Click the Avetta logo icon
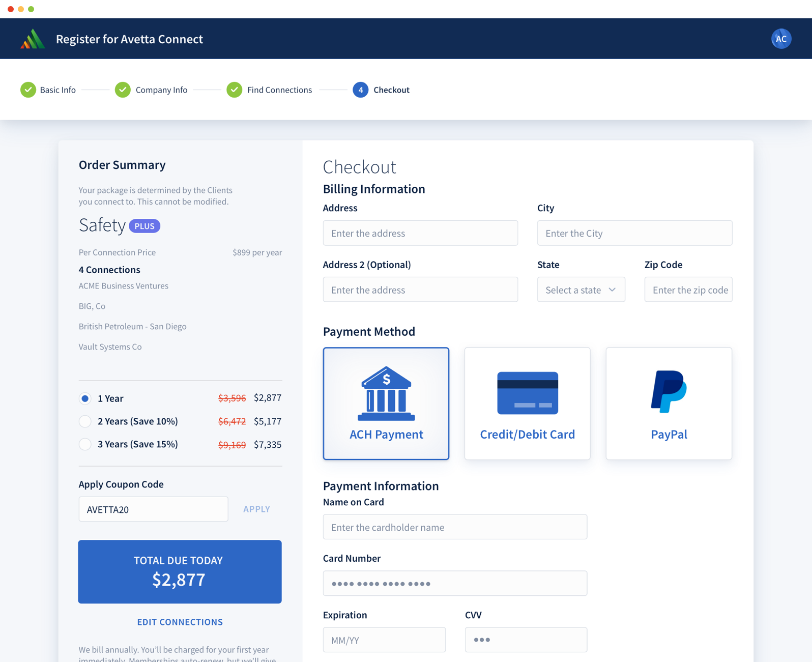 coord(33,39)
